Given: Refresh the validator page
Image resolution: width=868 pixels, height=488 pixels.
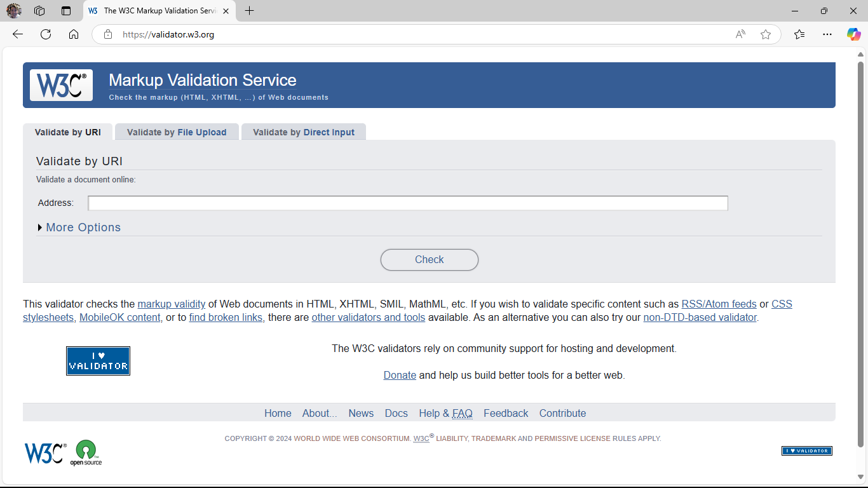Looking at the screenshot, I should click(x=45, y=34).
